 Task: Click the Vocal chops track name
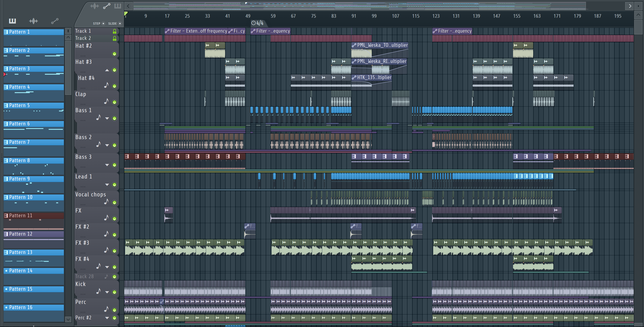point(91,194)
